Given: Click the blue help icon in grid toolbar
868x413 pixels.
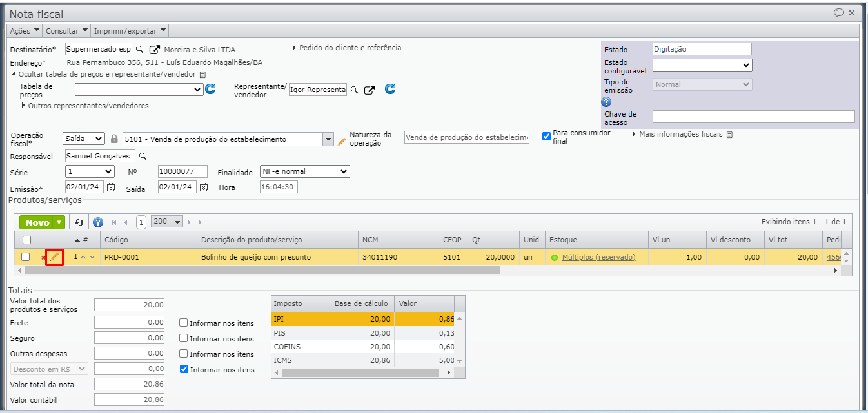Looking at the screenshot, I should (x=98, y=222).
